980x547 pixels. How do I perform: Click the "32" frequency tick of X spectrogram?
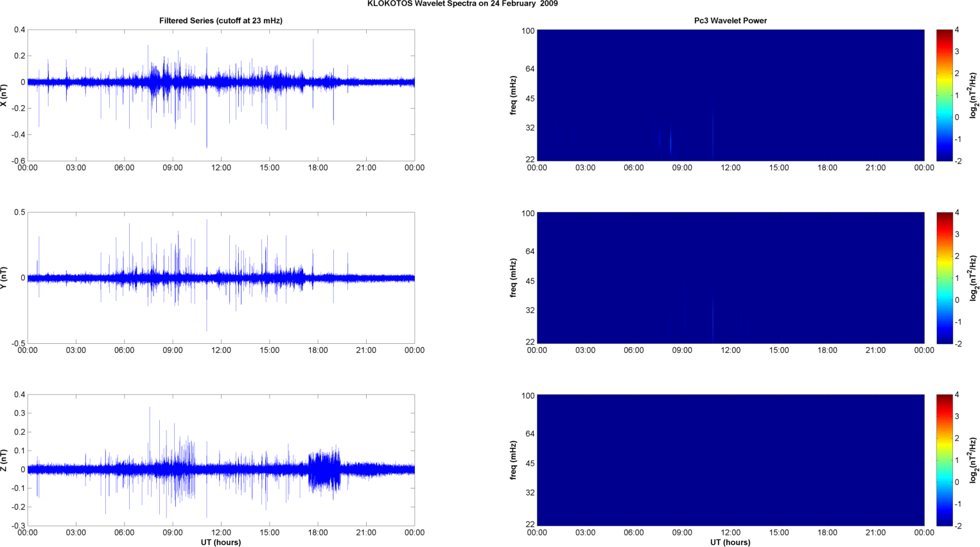coord(530,128)
